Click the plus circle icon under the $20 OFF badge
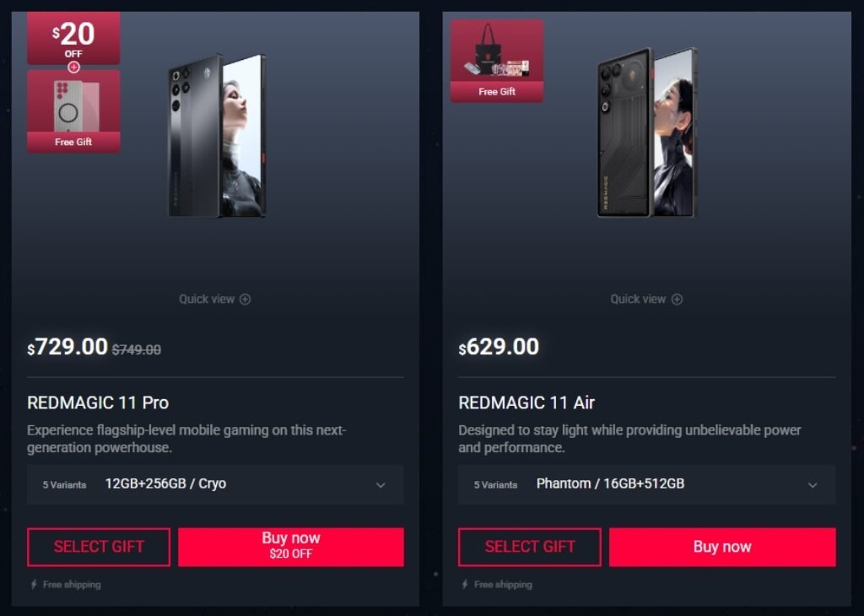Viewport: 864px width, 616px height. [73, 68]
